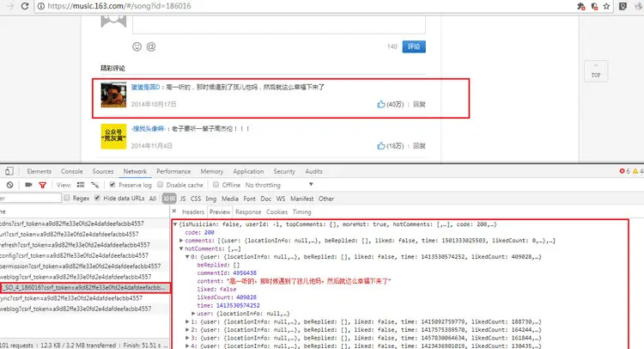Click the browser address bar URL
The height and width of the screenshot is (349, 644).
click(119, 6)
